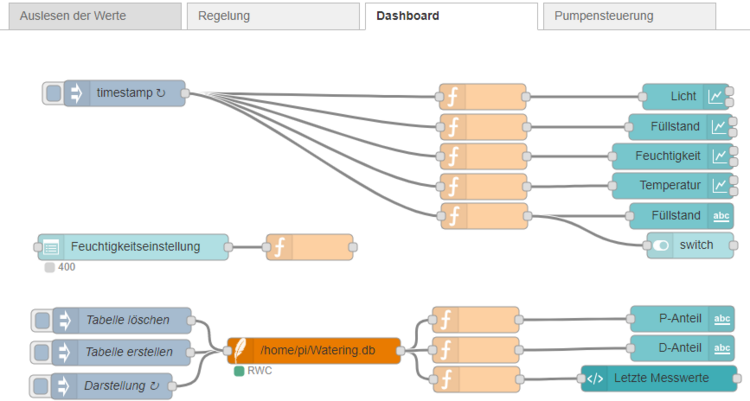Click the code icon on Letzte Messwerte node
750x401 pixels.
(x=595, y=378)
